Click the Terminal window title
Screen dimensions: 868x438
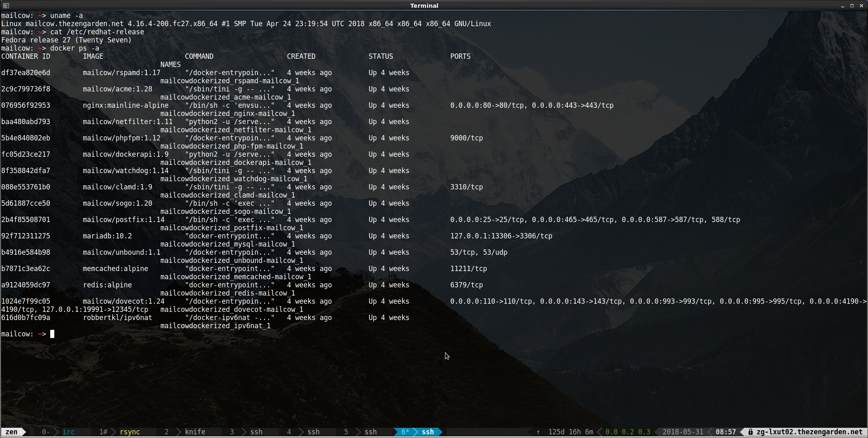pyautogui.click(x=424, y=6)
